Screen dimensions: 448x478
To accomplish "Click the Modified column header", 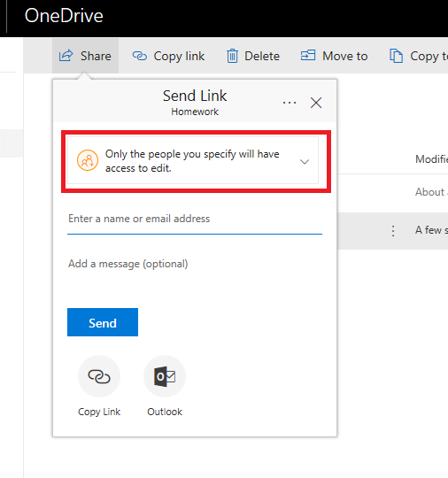I will (431, 159).
